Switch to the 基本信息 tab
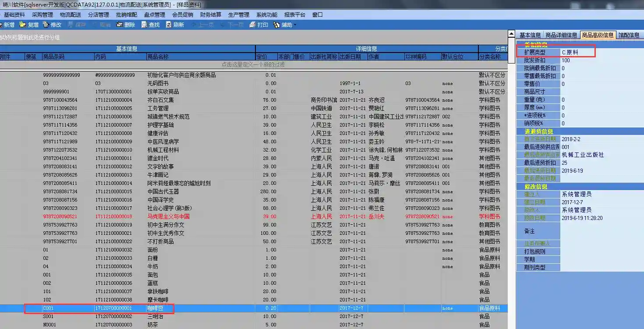644x329 pixels. [530, 35]
